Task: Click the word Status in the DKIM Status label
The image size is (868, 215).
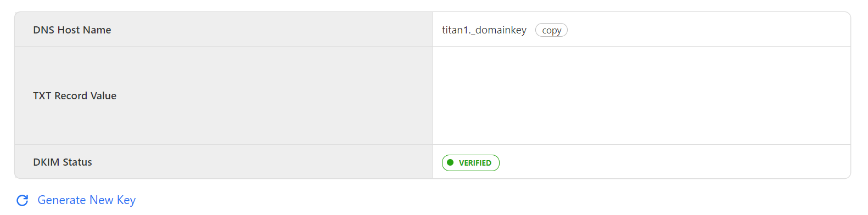Action: (x=77, y=162)
